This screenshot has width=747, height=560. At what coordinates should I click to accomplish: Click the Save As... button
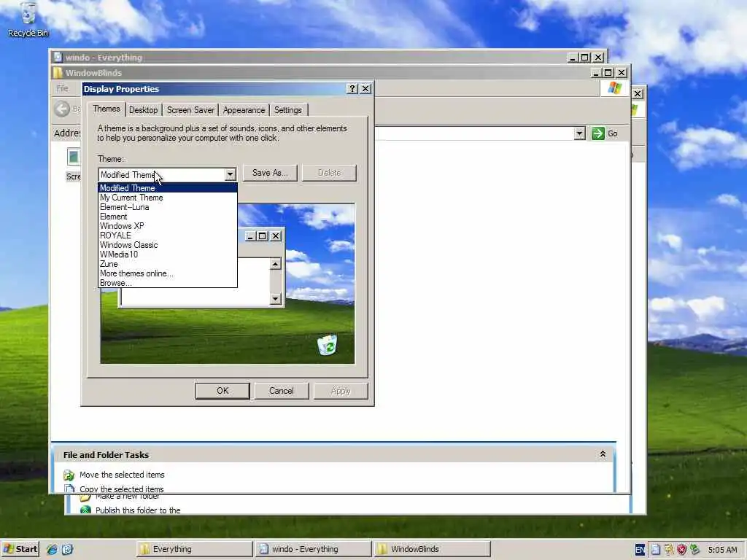[270, 173]
